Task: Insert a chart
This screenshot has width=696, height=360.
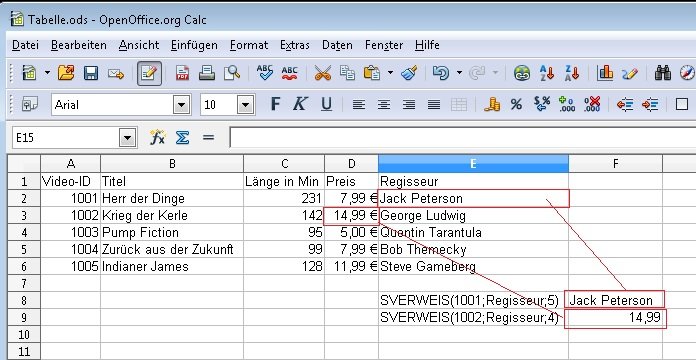Action: coord(605,72)
